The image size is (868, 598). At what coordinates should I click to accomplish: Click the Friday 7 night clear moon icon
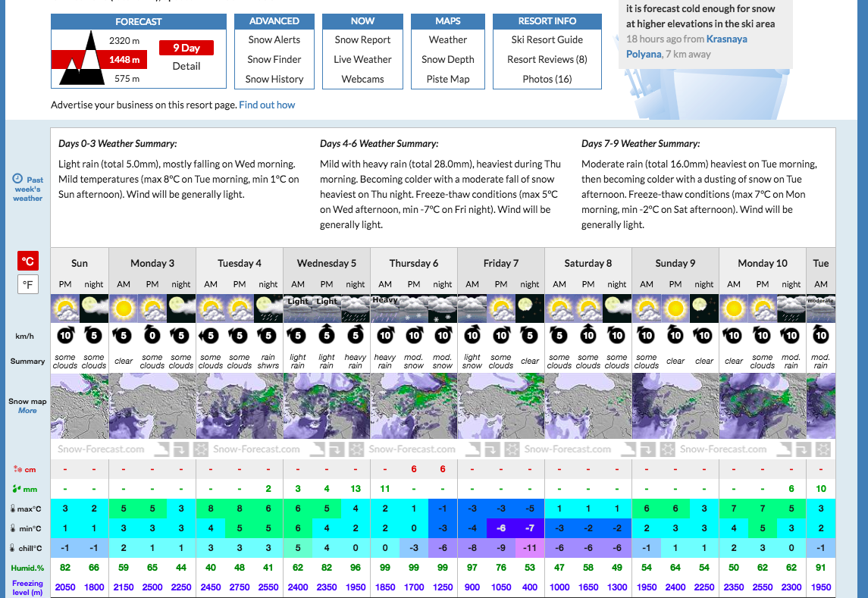pos(530,308)
